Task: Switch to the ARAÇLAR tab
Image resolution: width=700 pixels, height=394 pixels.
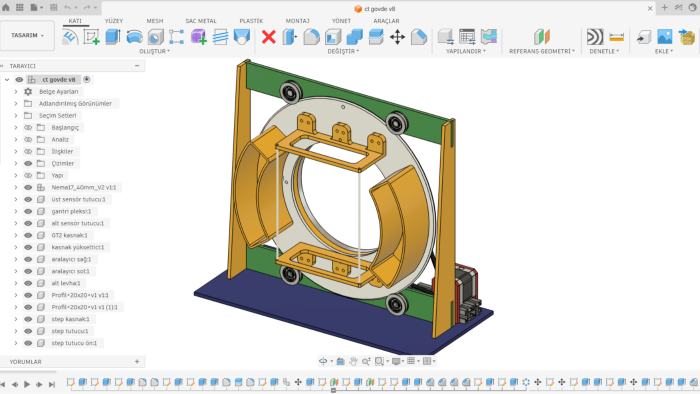Action: 387,21
